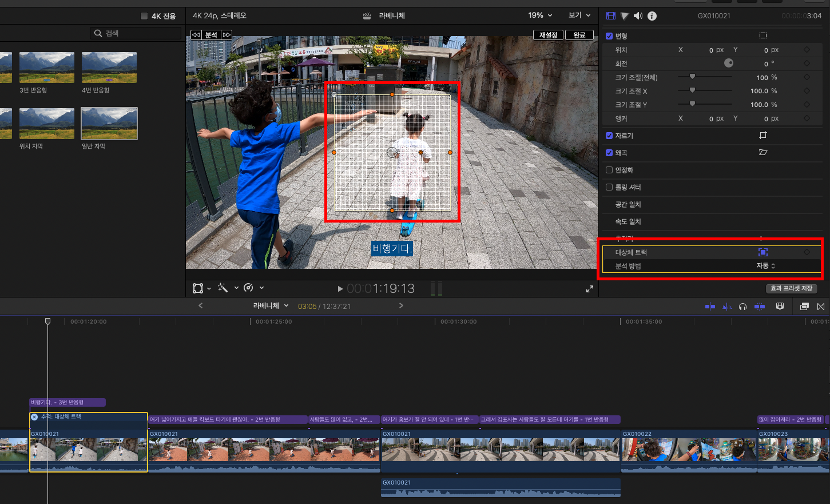Open the enhancement wand chevron menu

click(x=236, y=288)
